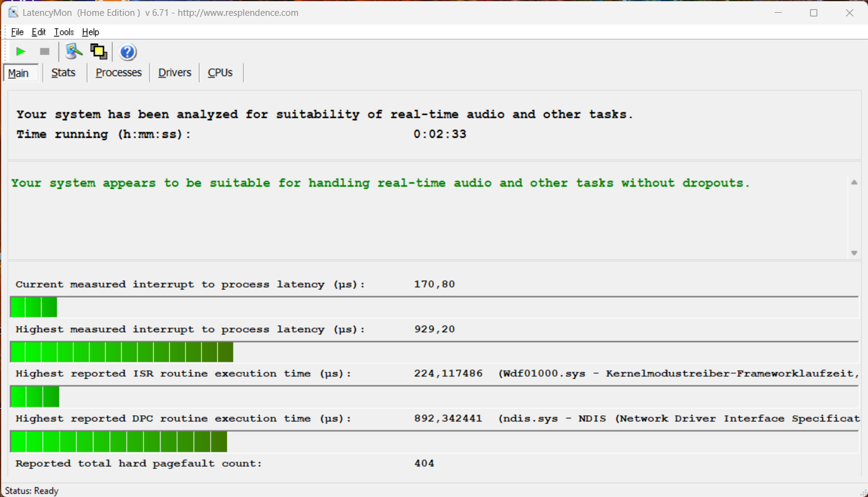Viewport: 868px width, 497px height.
Task: Switch to the Processes tab
Action: [x=118, y=73]
